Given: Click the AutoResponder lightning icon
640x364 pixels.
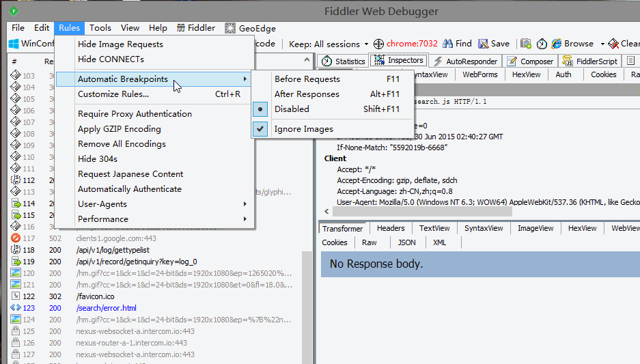Looking at the screenshot, I should tap(438, 61).
